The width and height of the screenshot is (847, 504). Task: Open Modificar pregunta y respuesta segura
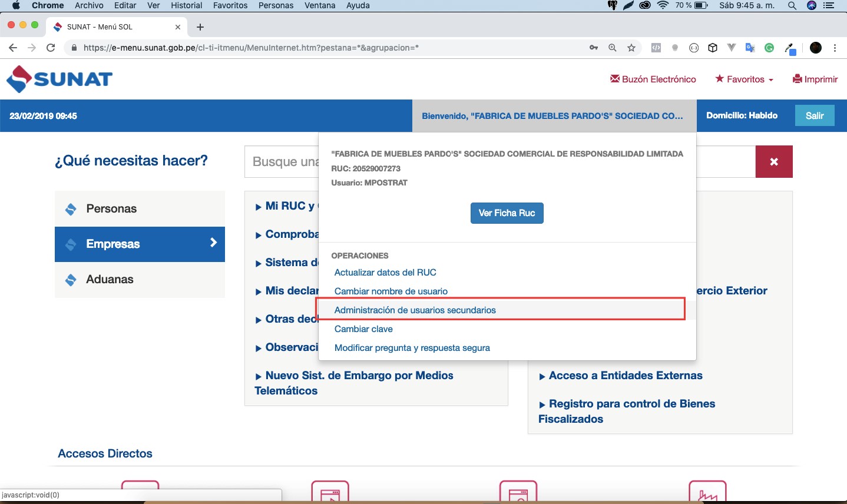point(412,348)
